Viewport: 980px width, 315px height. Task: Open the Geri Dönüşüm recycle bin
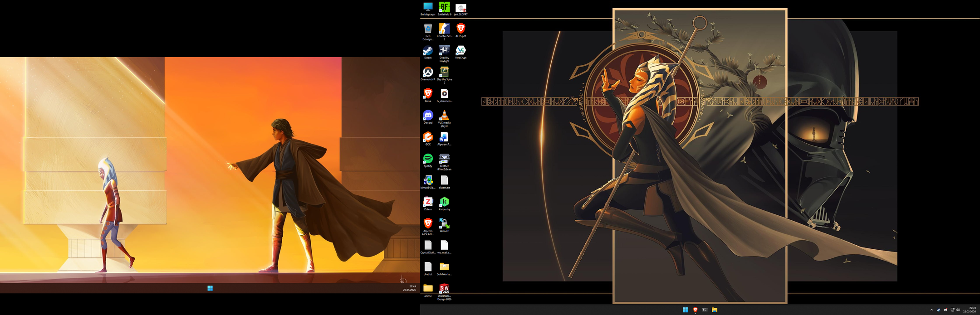428,32
